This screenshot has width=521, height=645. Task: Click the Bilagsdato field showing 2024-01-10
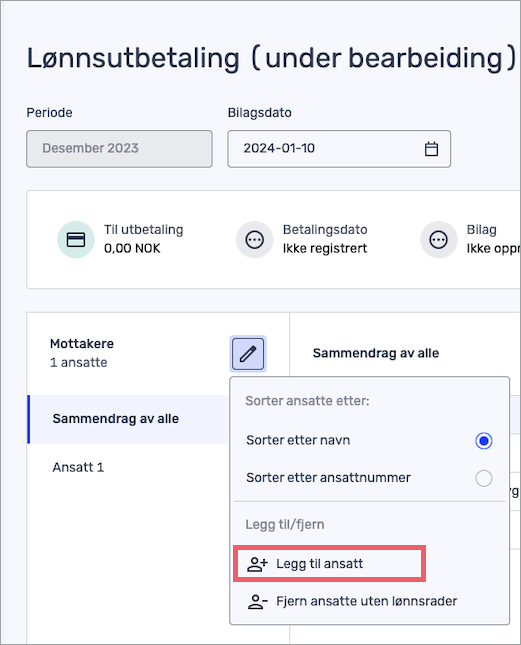tap(339, 149)
